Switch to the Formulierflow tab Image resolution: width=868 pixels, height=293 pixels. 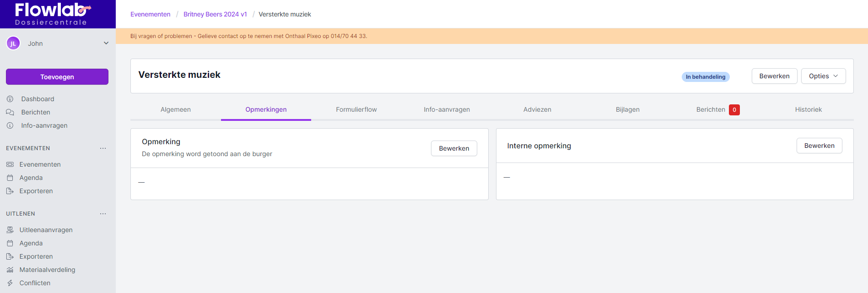(x=356, y=109)
